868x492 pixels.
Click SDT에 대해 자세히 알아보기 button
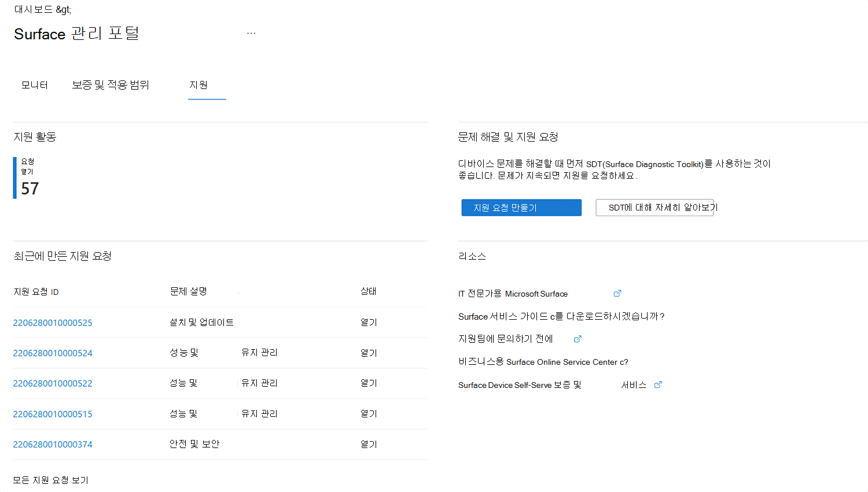pos(654,208)
